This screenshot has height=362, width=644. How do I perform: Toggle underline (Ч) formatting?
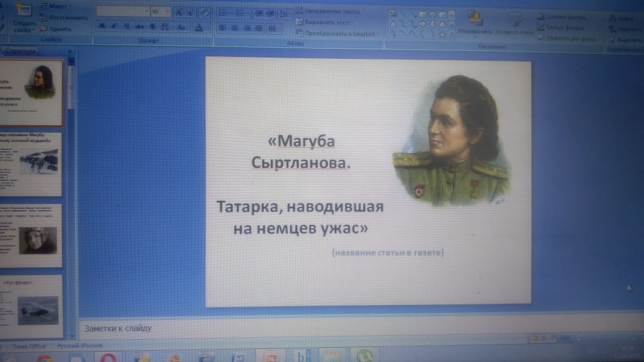[x=126, y=26]
